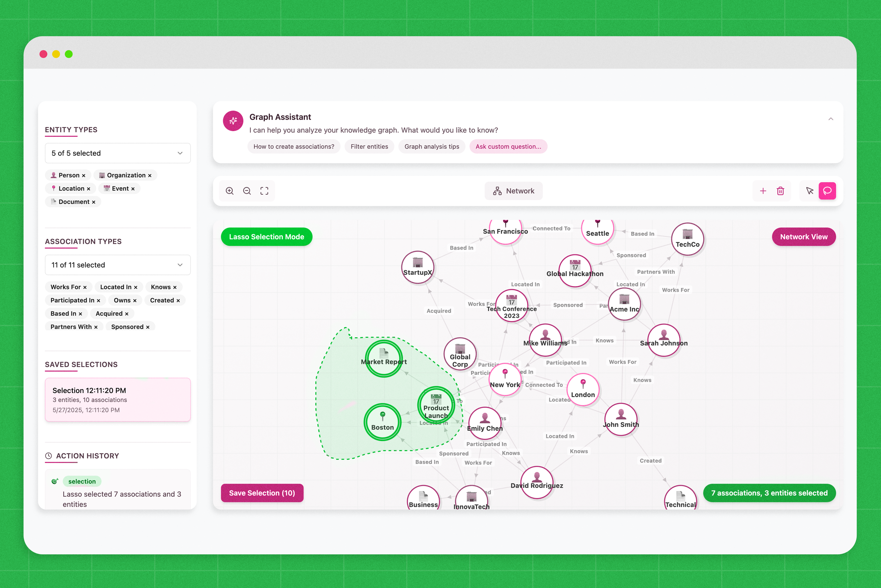Remove the Located In association chip

pos(136,287)
